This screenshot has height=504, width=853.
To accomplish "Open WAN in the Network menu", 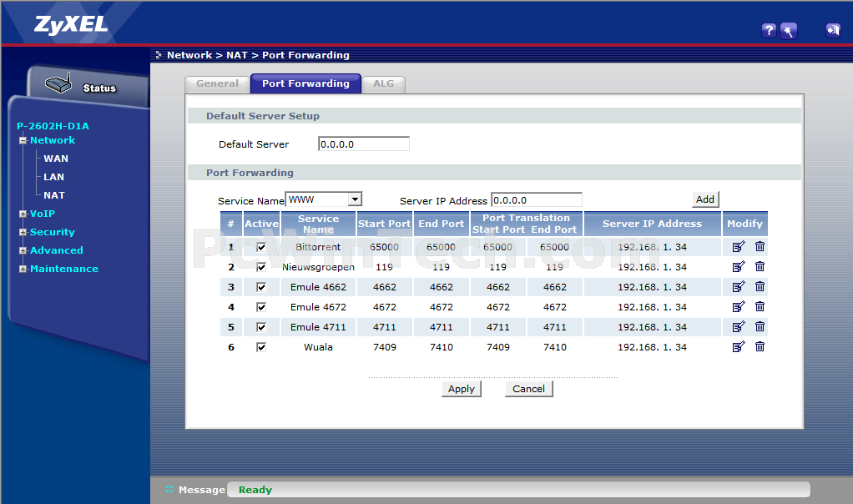I will [56, 159].
